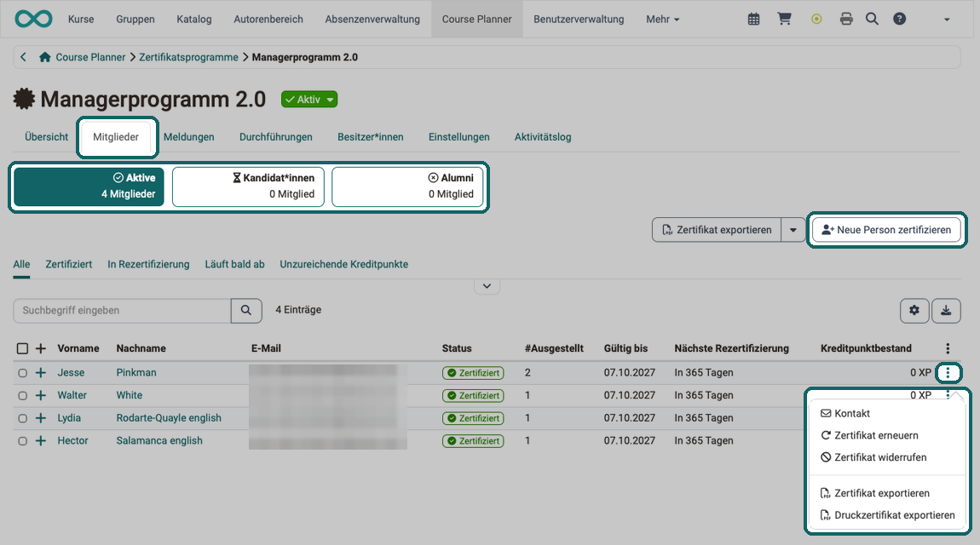Sort by Nachname column header
980x545 pixels.
(x=141, y=348)
